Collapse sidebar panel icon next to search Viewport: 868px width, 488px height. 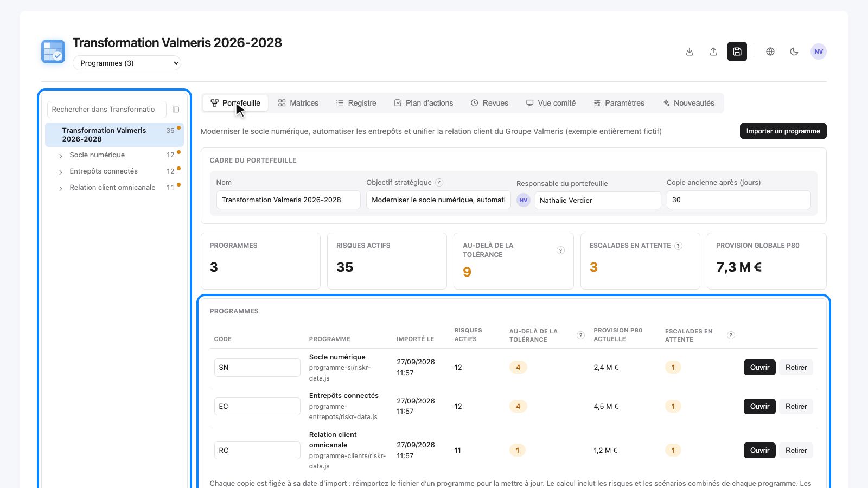(x=176, y=110)
